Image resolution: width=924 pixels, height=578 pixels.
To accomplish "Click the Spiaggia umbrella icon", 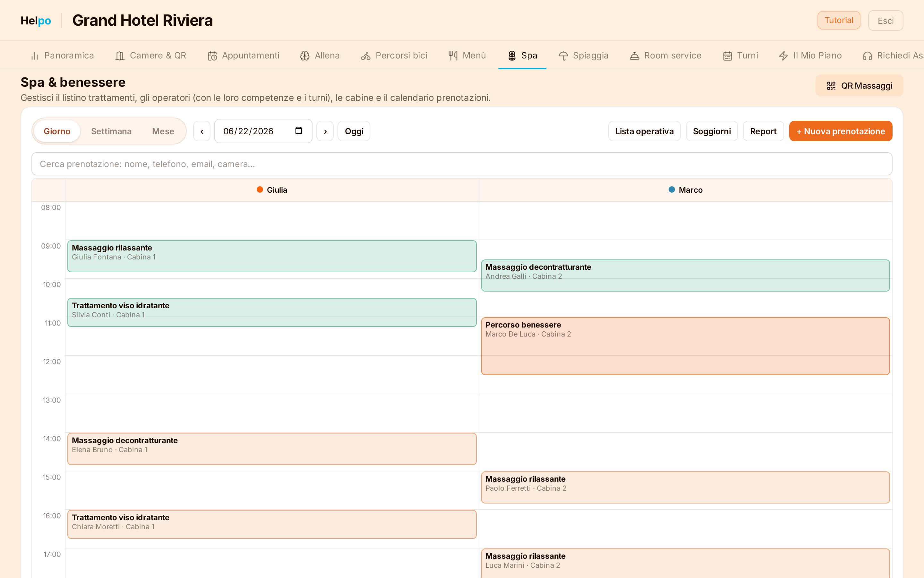I will click(x=563, y=56).
